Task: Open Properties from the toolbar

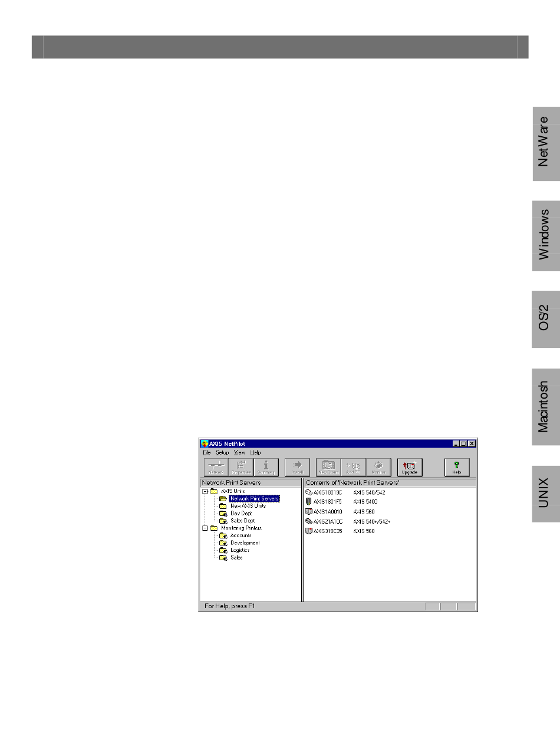Action: (x=241, y=467)
